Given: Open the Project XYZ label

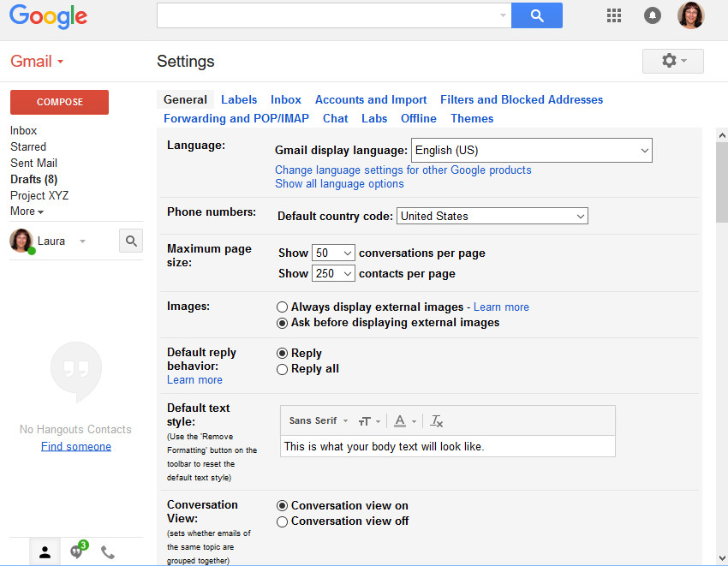Looking at the screenshot, I should [x=39, y=195].
